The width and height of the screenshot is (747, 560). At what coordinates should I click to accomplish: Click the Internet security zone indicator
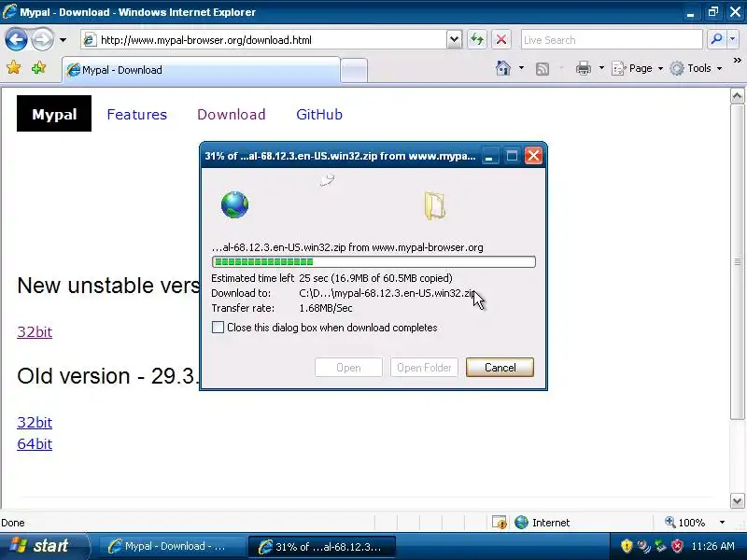click(x=543, y=523)
